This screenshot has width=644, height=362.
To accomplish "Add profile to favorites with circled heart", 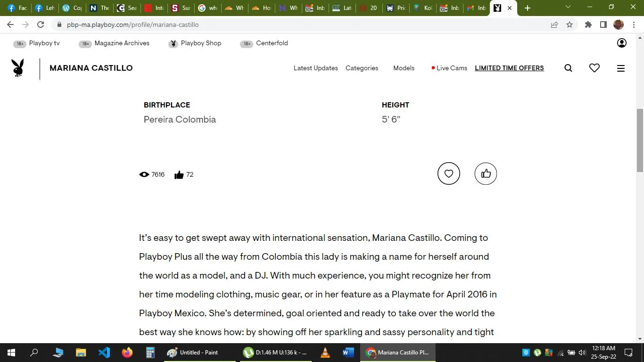I will point(449,174).
